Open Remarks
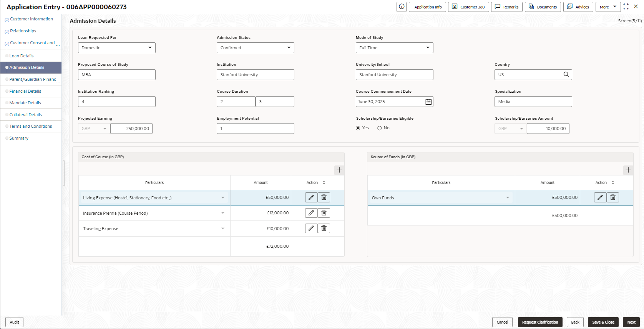The height and width of the screenshot is (329, 644). tap(507, 7)
